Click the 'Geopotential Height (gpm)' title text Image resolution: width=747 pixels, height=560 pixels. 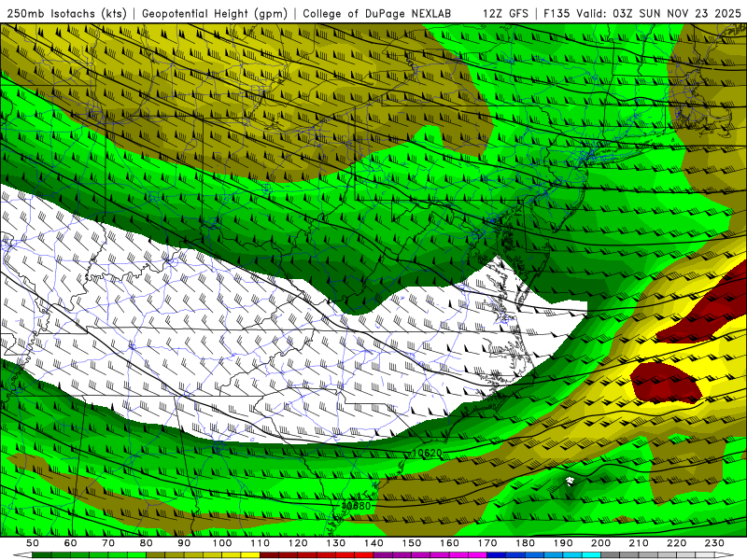pos(215,14)
